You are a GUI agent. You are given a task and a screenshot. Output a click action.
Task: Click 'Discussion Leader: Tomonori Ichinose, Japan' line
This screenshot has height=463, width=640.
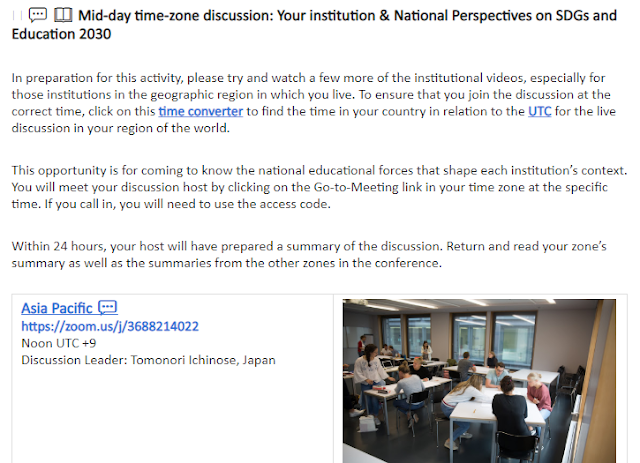point(148,360)
